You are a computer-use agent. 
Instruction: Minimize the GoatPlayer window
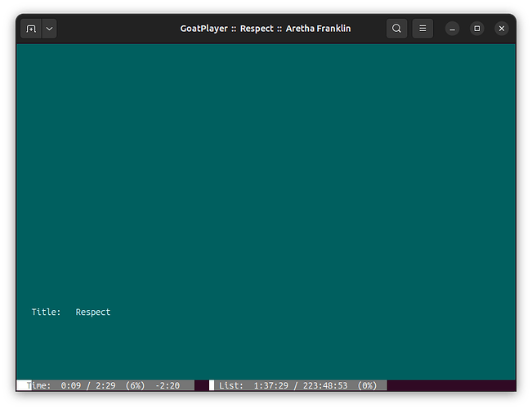pos(452,29)
